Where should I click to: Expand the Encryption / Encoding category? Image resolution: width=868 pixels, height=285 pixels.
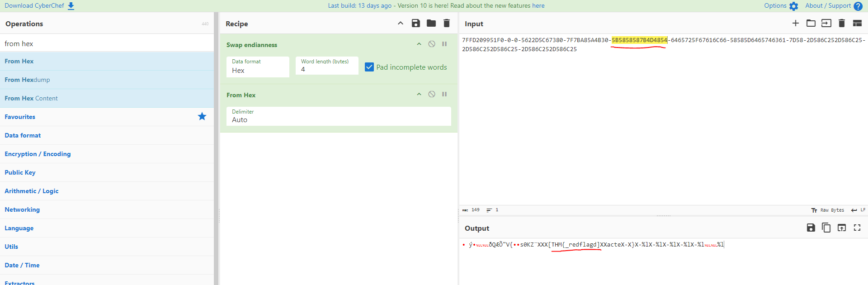point(38,154)
